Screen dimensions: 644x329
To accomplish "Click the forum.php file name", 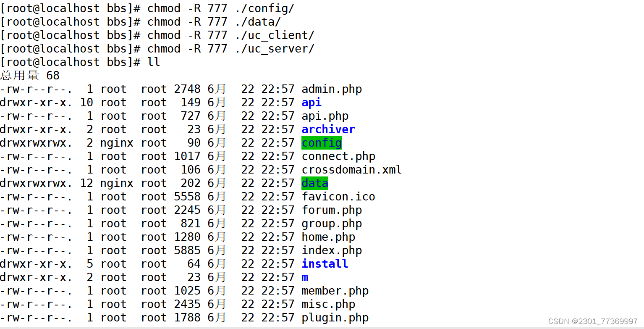I will tap(332, 210).
